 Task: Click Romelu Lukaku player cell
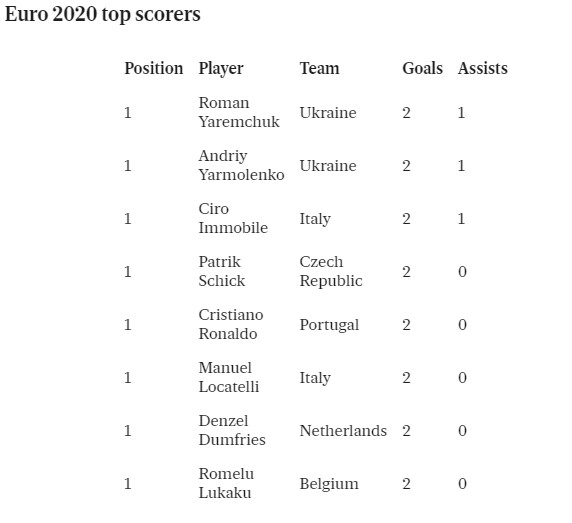(226, 483)
